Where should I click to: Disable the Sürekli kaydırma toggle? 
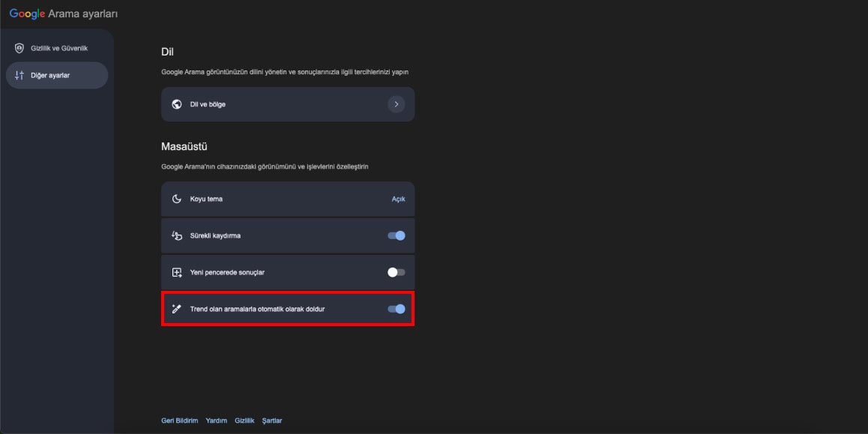397,235
